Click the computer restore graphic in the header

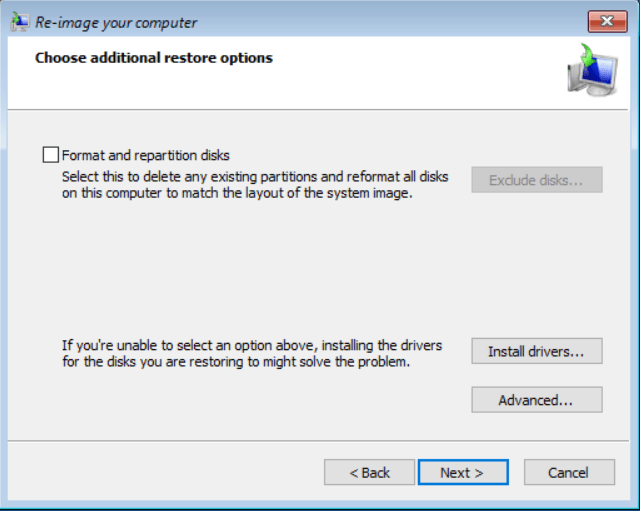point(590,73)
